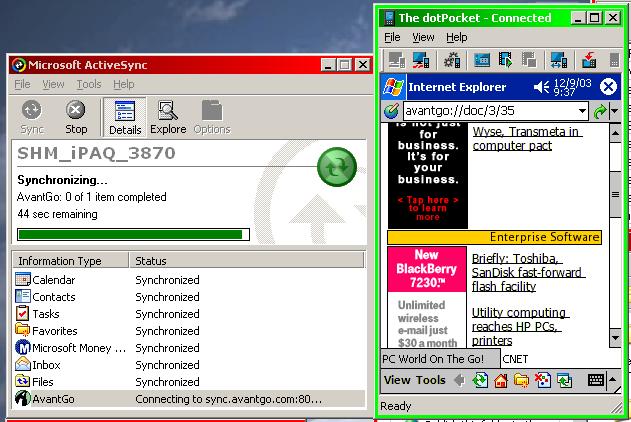
Task: Open the Tools menu in ActiveSync
Action: 89,84
